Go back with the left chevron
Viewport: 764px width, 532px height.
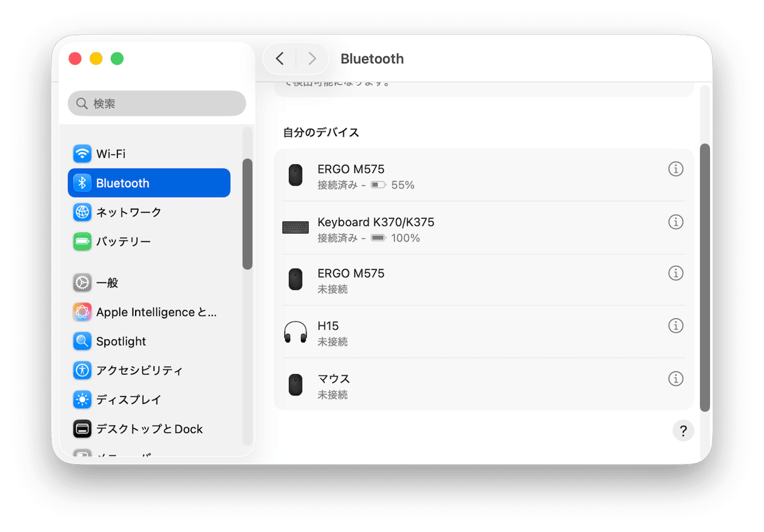pyautogui.click(x=280, y=58)
